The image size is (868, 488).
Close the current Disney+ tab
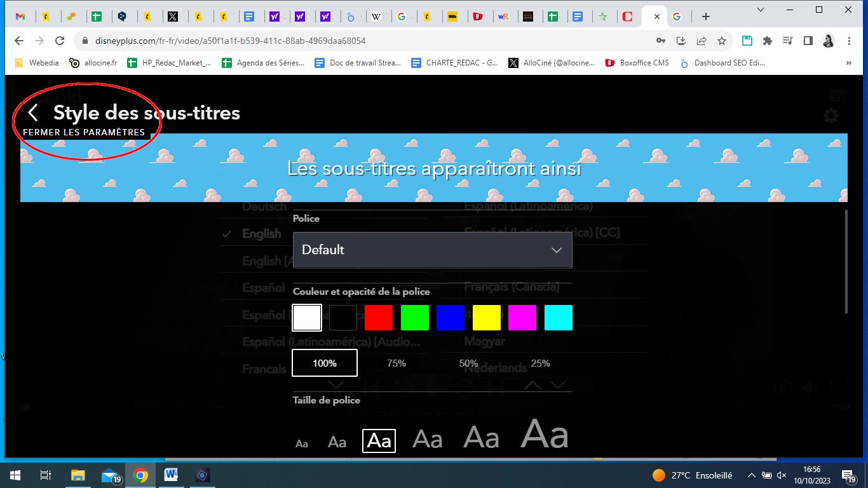pos(656,17)
